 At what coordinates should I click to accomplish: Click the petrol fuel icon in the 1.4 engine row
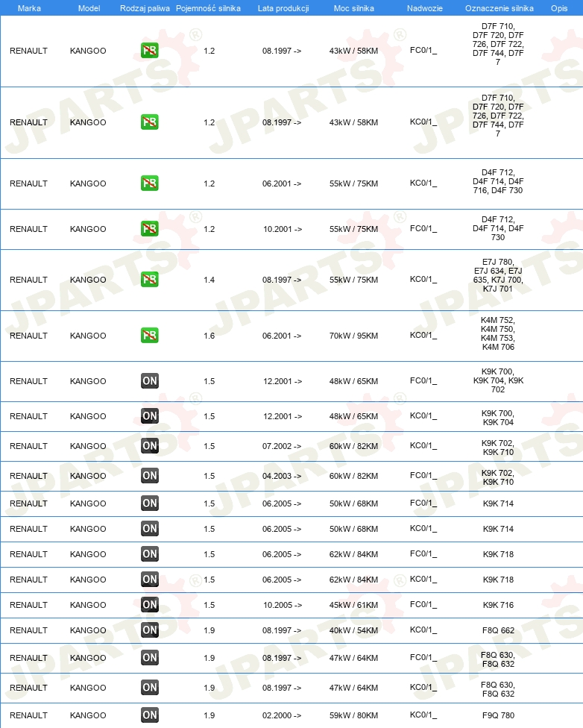click(x=149, y=280)
